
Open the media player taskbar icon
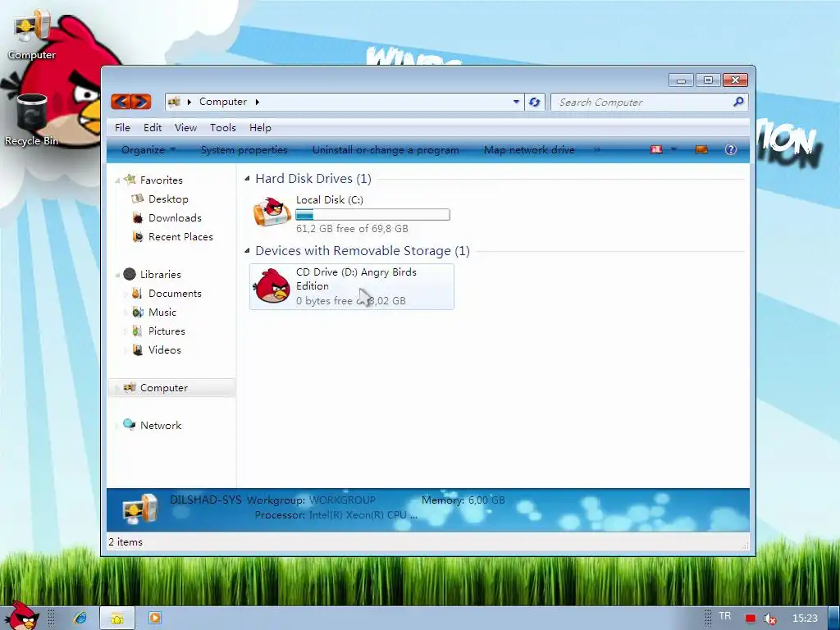point(155,619)
